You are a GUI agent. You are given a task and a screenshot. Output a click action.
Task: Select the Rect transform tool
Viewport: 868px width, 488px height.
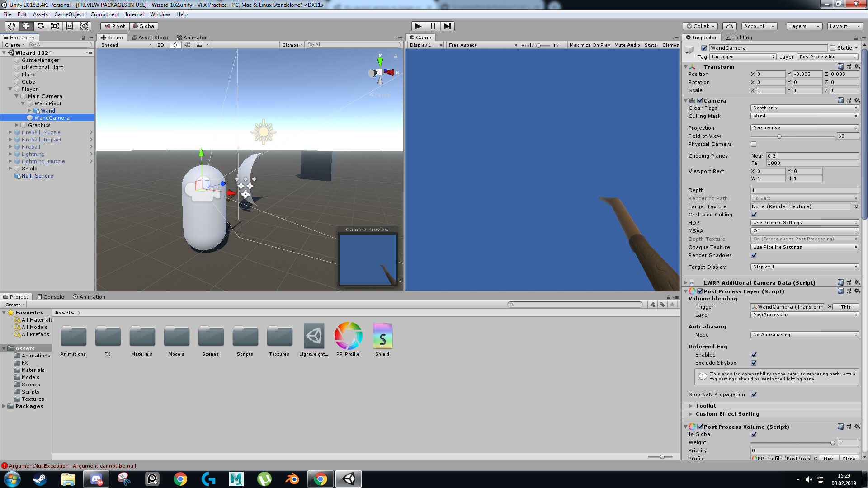coord(69,26)
